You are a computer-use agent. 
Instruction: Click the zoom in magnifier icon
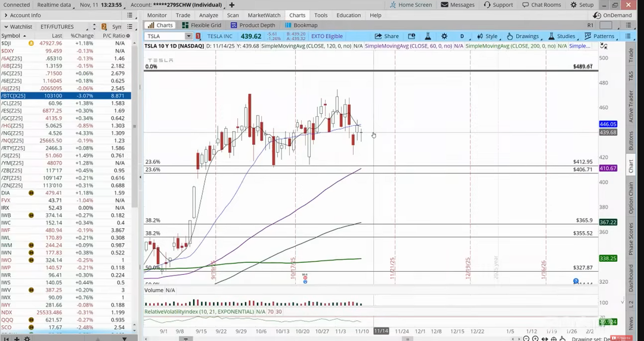[535, 339]
